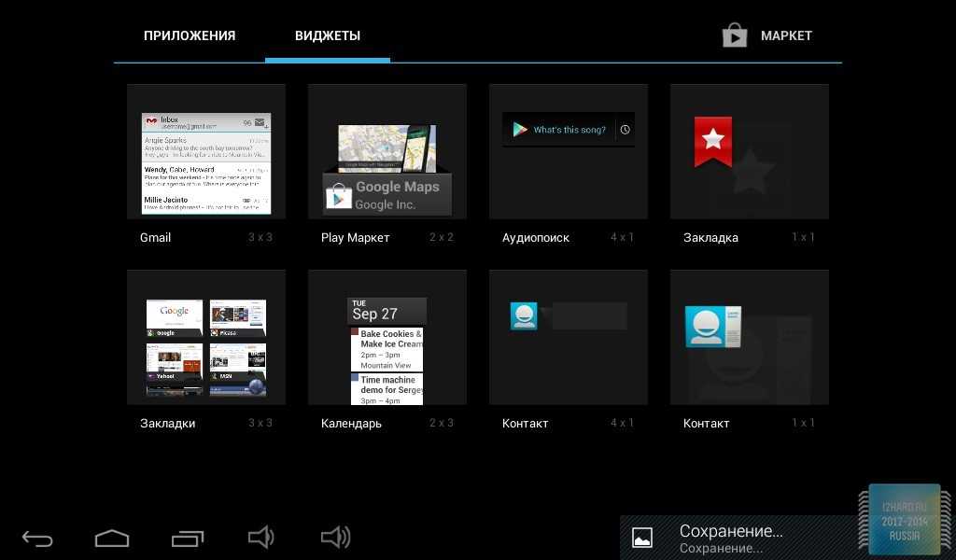Screen dimensions: 956x560
Task: Open the Сохранение screenshot notification text
Action: point(730,537)
